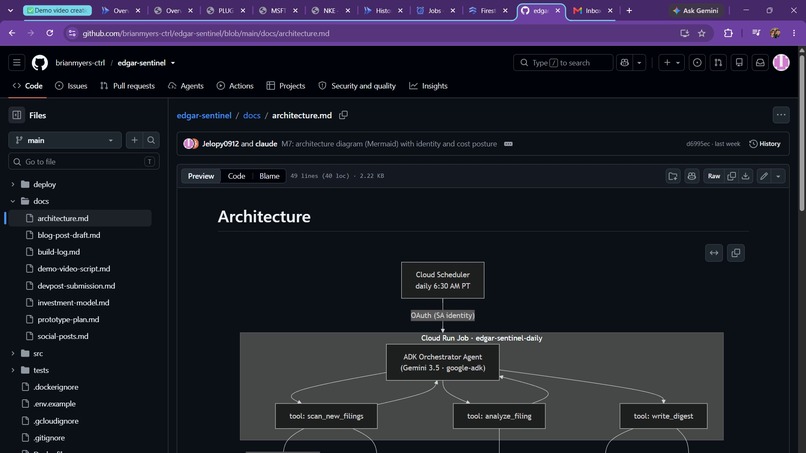806x453 pixels.
Task: Open the pull requests icon in the header
Action: [x=718, y=63]
